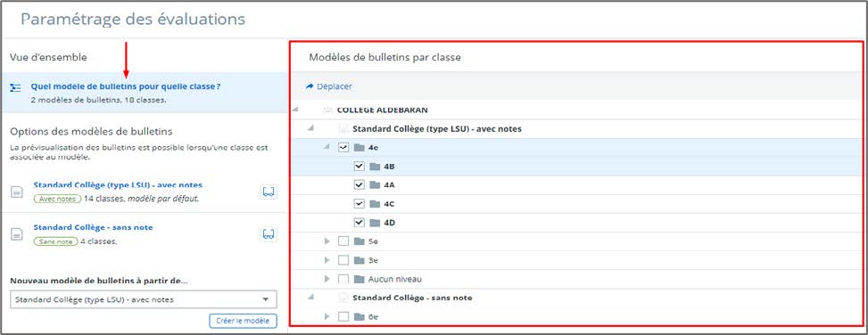The image size is (868, 335).
Task: Select the 'Aucun niveau' row label
Action: coord(394,279)
